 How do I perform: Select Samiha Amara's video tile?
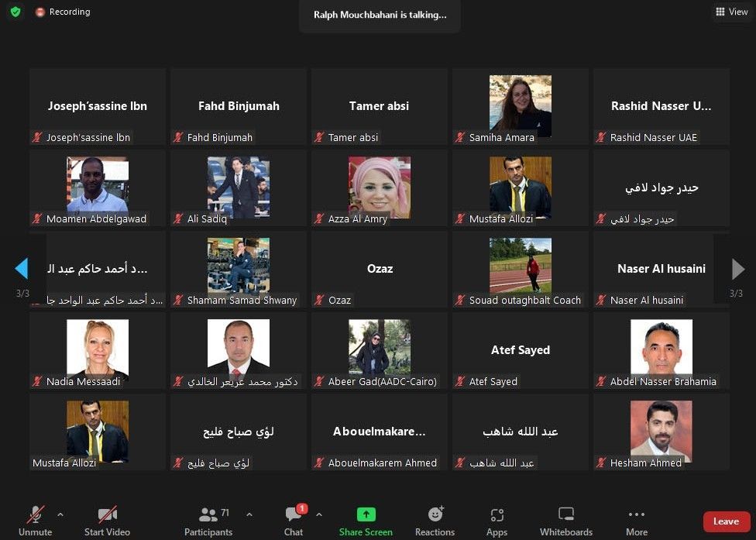click(x=520, y=106)
